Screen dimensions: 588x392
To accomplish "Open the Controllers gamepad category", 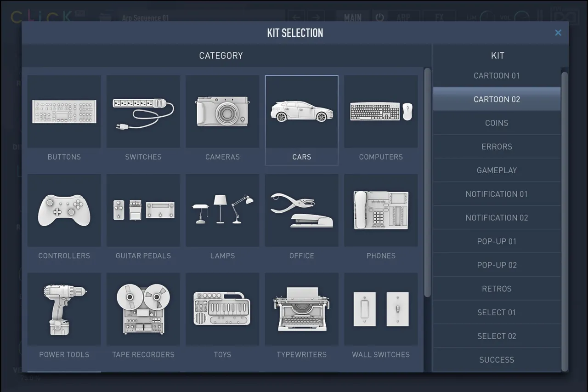I will click(x=64, y=210).
